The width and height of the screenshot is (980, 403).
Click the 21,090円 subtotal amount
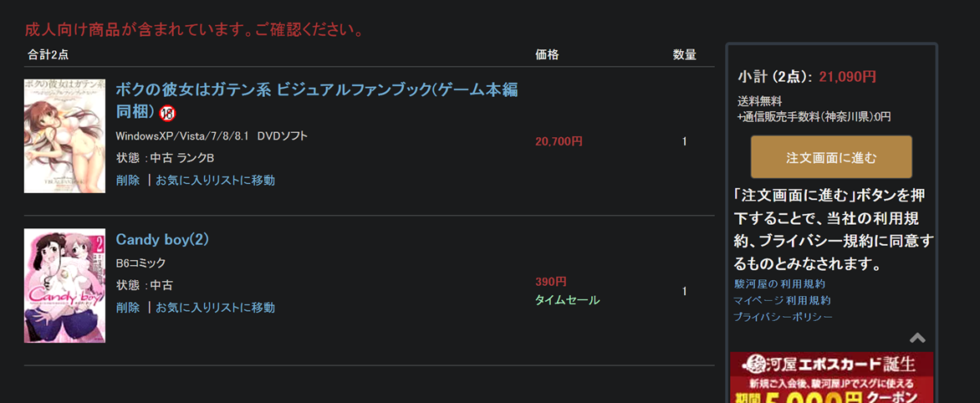[x=847, y=77]
